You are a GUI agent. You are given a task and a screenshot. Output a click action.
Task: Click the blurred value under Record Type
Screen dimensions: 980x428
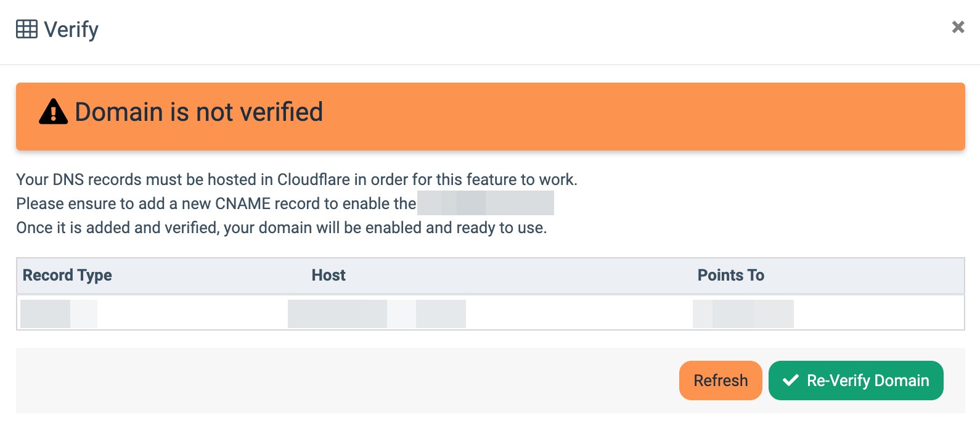point(58,313)
